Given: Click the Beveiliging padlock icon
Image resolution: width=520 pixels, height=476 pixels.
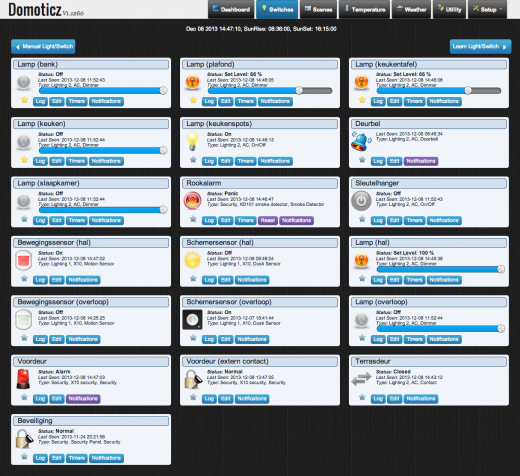Looking at the screenshot, I should [x=25, y=439].
